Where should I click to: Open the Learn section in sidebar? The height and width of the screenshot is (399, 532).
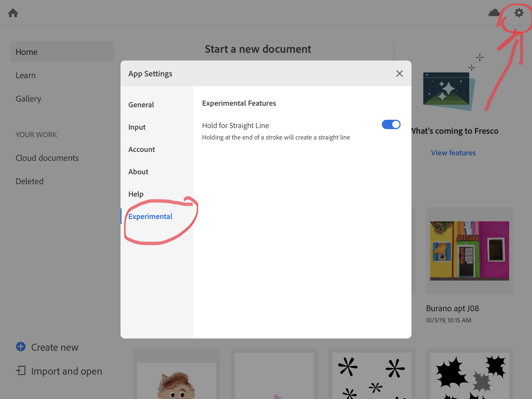(x=26, y=75)
